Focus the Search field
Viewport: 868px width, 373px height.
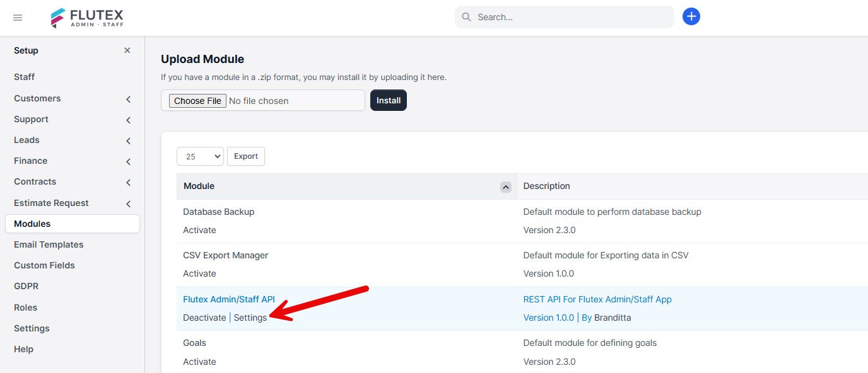click(x=565, y=17)
